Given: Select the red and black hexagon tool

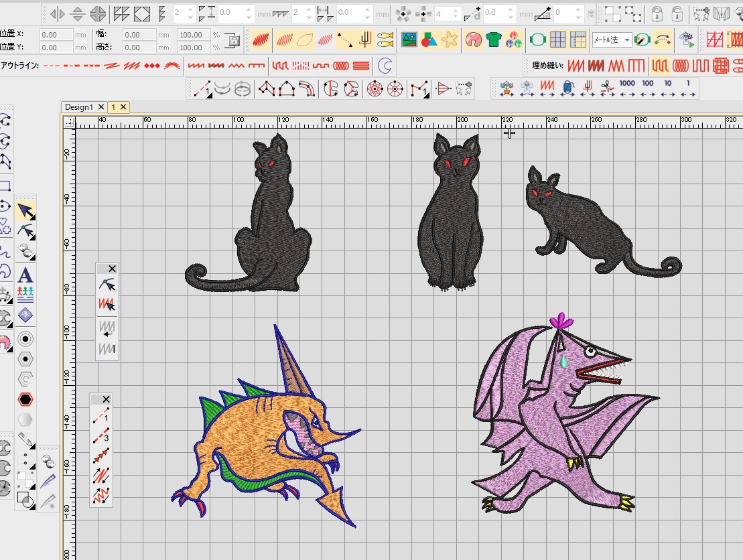Looking at the screenshot, I should pyautogui.click(x=25, y=399).
